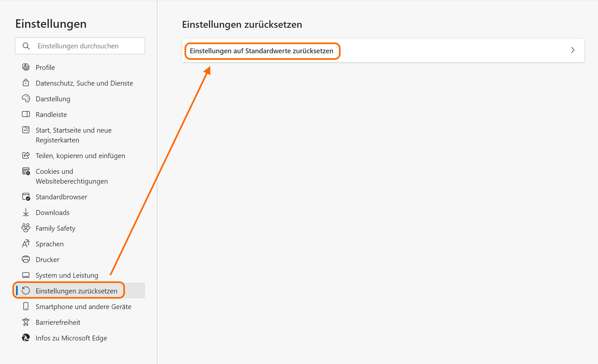
Task: Expand reset settings chevron arrow
Action: pyautogui.click(x=572, y=50)
